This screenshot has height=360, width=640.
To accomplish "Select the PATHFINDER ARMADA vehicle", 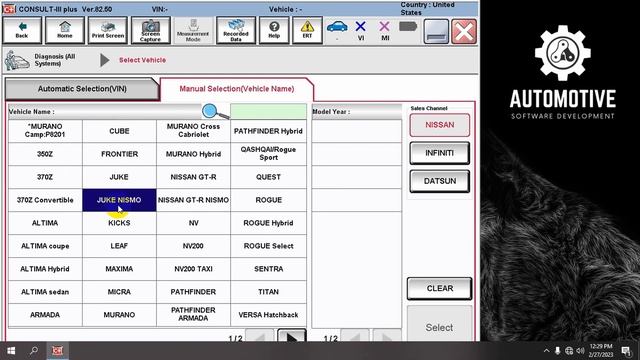I will [x=193, y=315].
